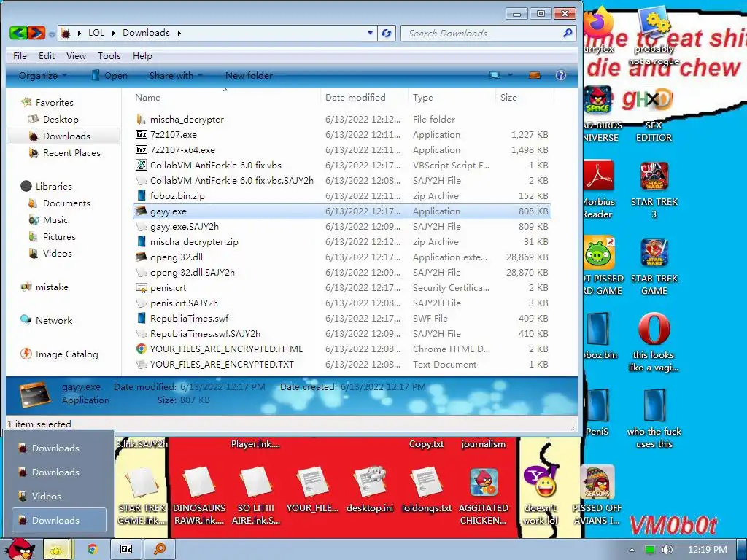
Task: Open the view options dropdown arrow
Action: click(x=510, y=75)
